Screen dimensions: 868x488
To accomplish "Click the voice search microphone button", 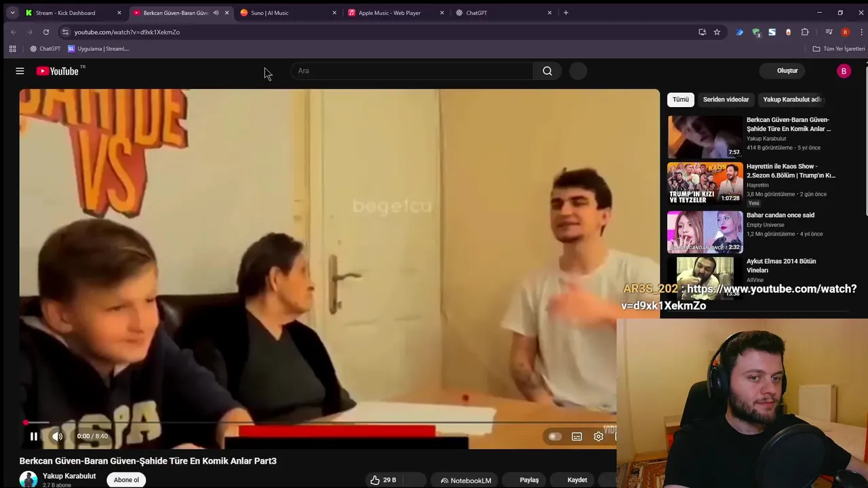I will coord(578,70).
